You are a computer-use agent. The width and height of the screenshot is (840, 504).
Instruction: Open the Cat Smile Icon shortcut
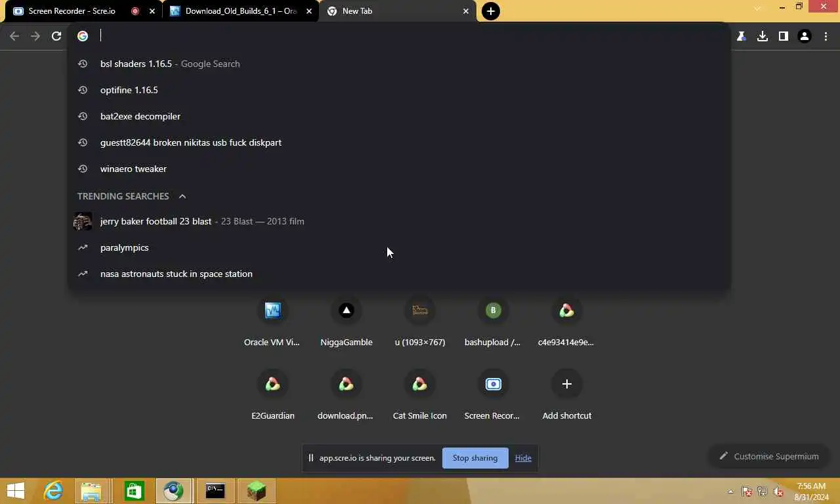pyautogui.click(x=419, y=395)
